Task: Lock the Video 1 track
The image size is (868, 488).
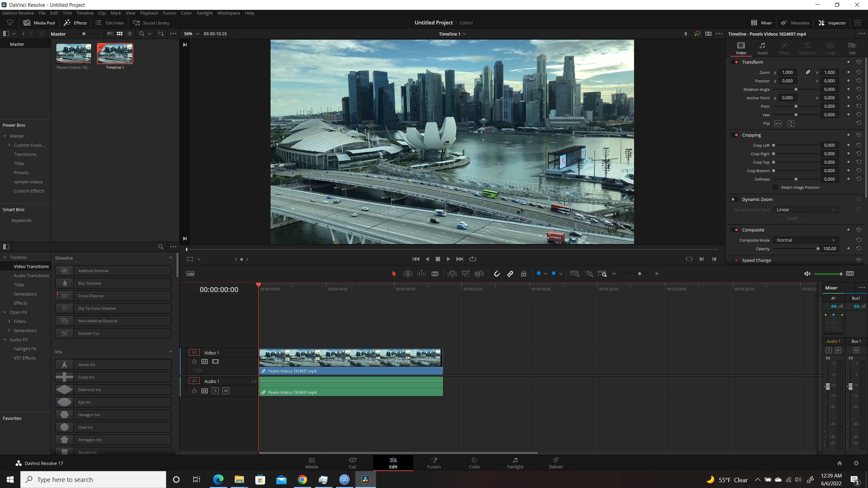Action: coord(194,362)
